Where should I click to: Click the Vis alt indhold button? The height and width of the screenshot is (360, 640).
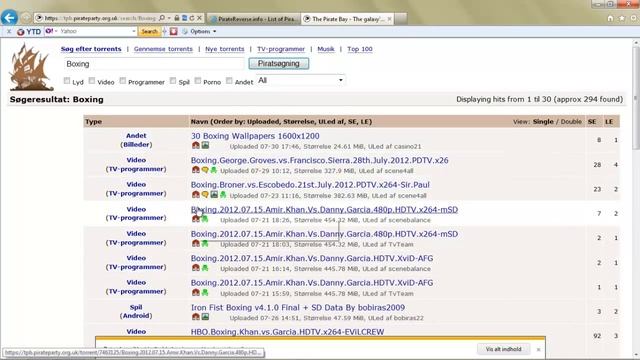[x=503, y=349]
